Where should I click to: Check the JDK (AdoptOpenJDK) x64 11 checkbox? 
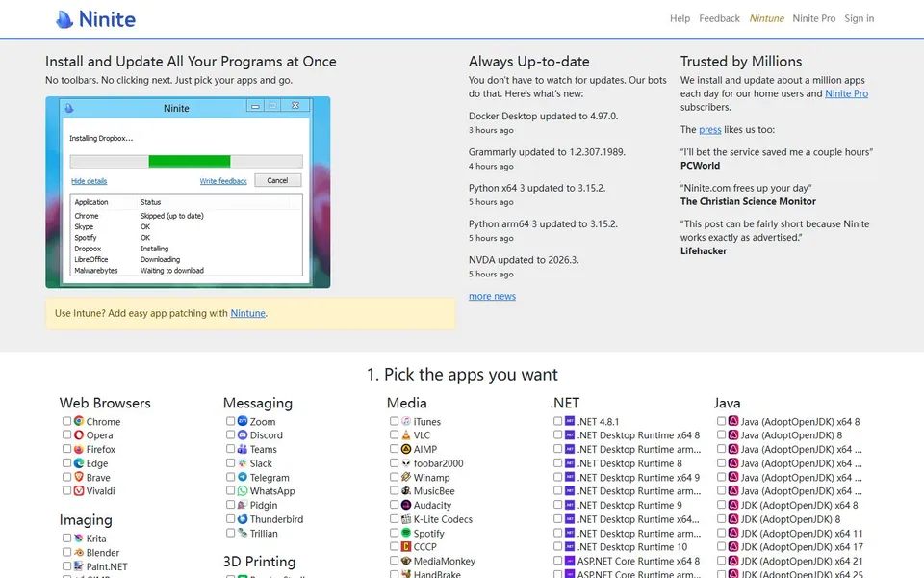[721, 533]
